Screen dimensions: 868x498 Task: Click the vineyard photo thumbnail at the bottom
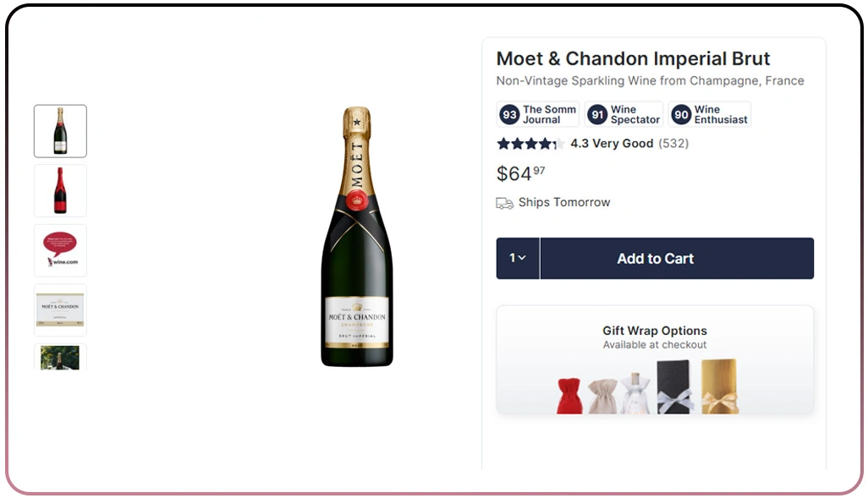(60, 359)
